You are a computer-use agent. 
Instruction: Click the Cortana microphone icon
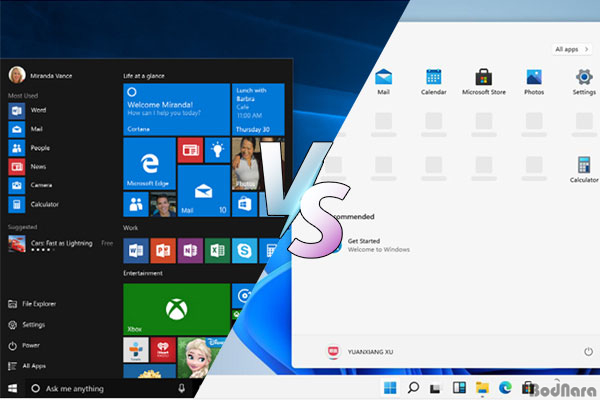182,389
